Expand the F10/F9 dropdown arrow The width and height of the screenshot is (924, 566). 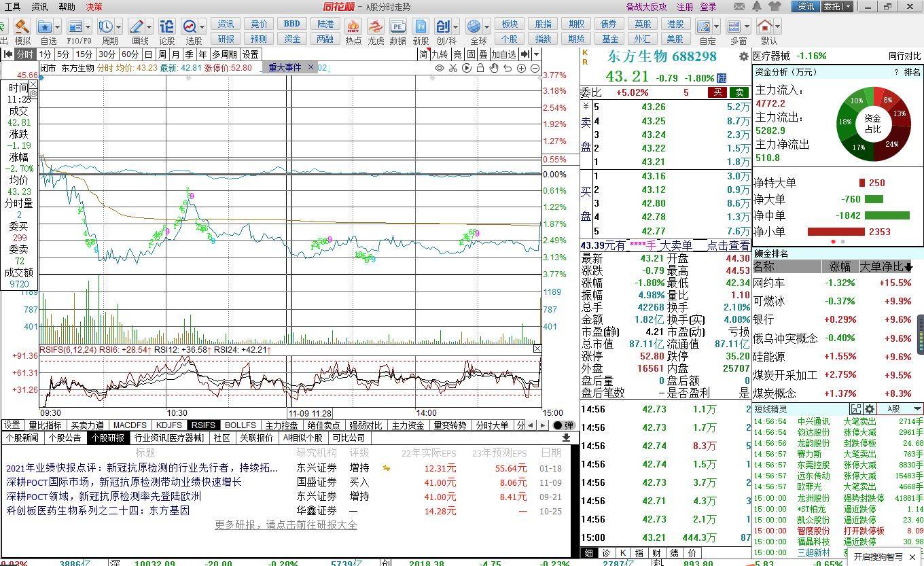88,26
